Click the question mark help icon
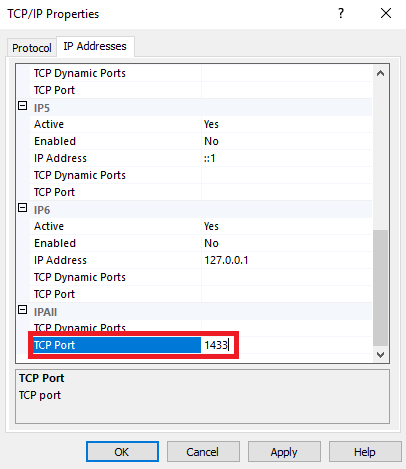The width and height of the screenshot is (406, 469). click(x=341, y=13)
